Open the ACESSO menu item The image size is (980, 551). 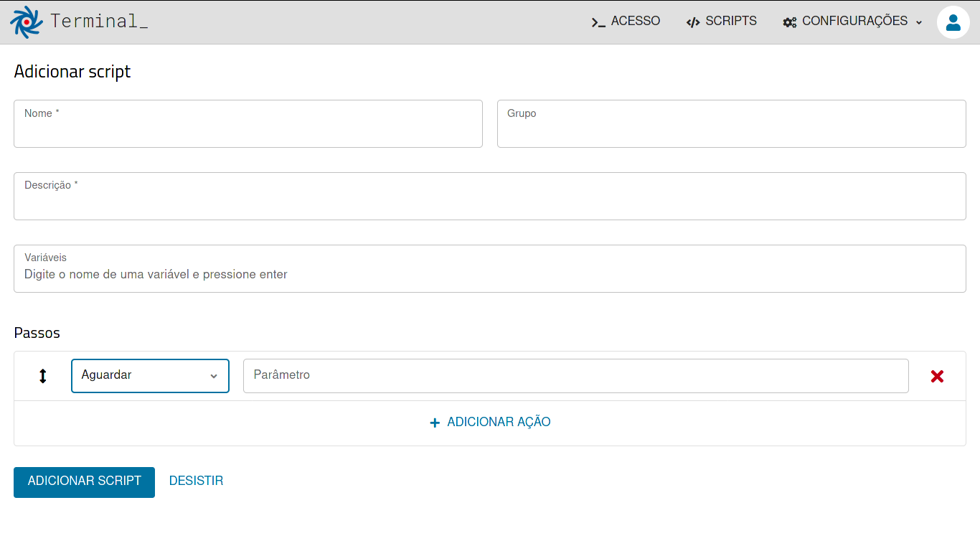[x=626, y=22]
